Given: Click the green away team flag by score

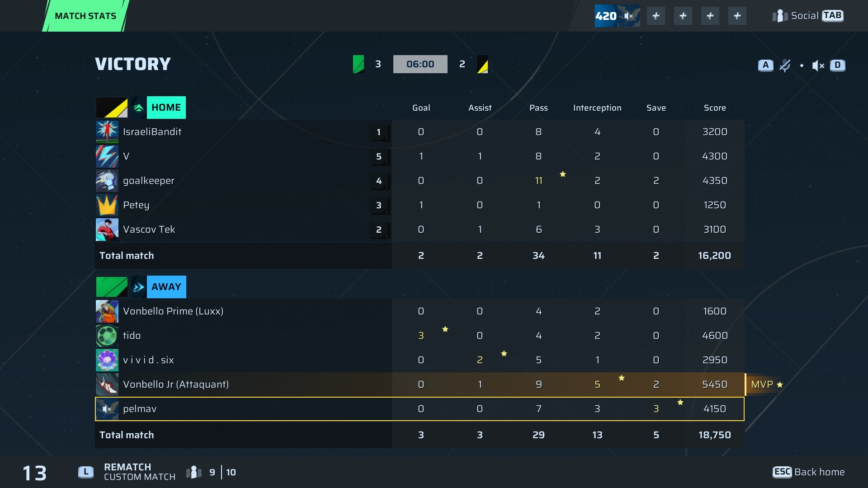Looking at the screenshot, I should pyautogui.click(x=359, y=64).
